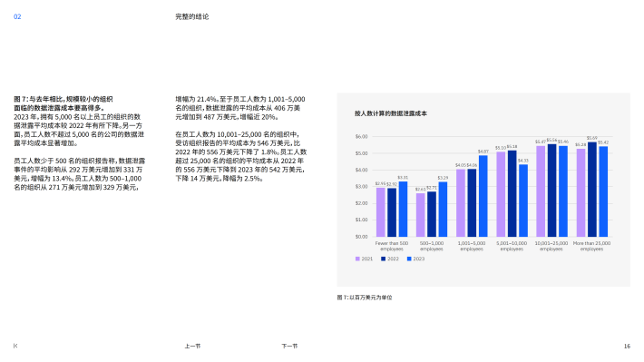Click the section number 02 link
This screenshot has height=362, width=644.
click(17, 17)
